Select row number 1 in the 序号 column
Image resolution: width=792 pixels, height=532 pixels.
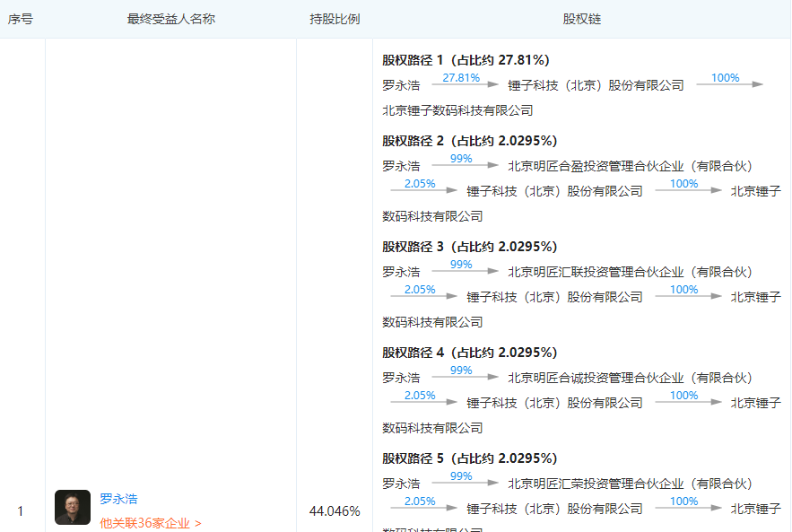tap(21, 511)
